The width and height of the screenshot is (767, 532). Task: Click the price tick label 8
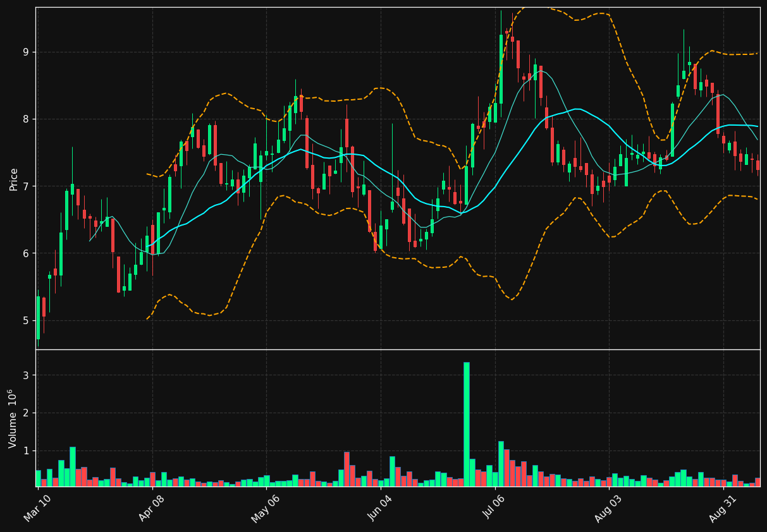coord(27,119)
